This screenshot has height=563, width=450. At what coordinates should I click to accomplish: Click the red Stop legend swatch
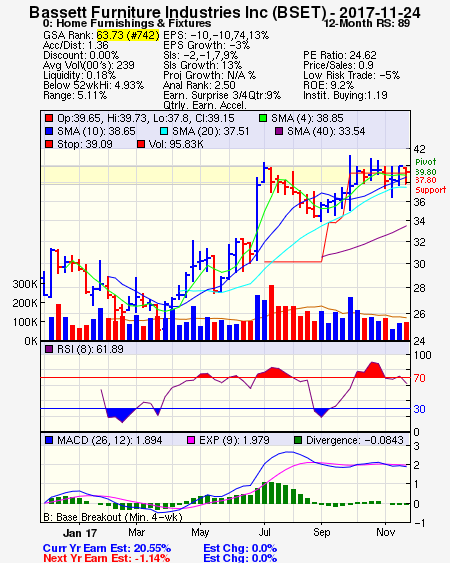pyautogui.click(x=49, y=144)
